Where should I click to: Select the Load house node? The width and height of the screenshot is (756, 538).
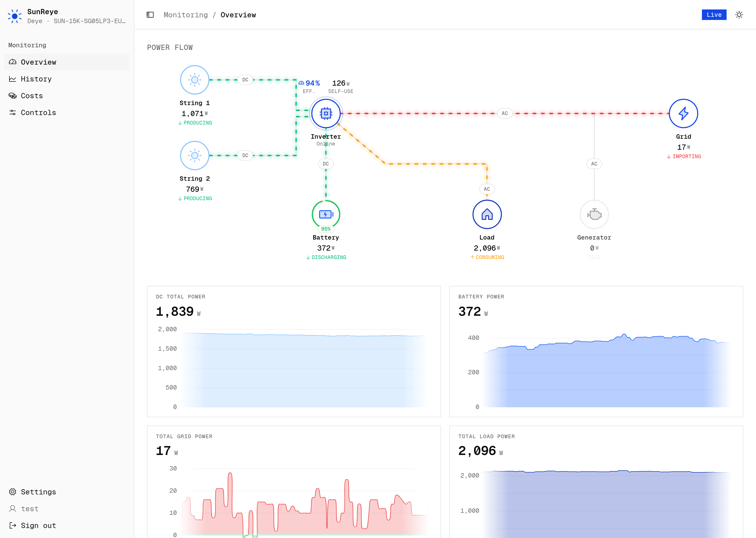pos(487,214)
